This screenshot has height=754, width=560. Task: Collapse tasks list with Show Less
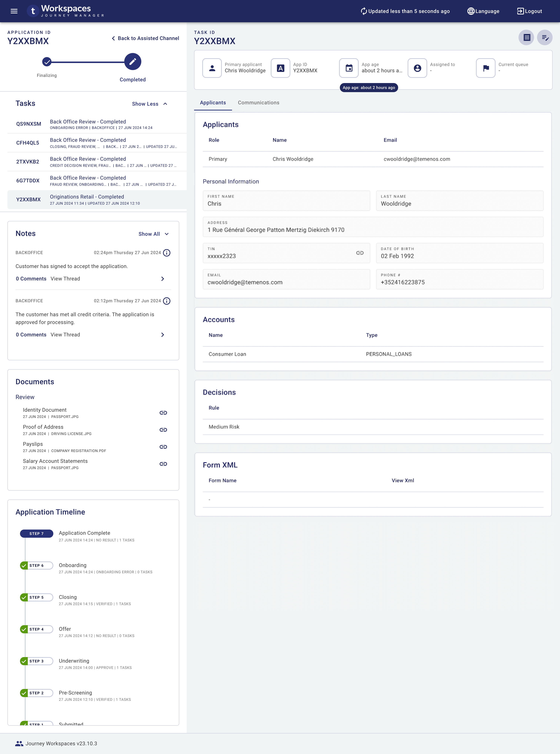[x=149, y=104]
